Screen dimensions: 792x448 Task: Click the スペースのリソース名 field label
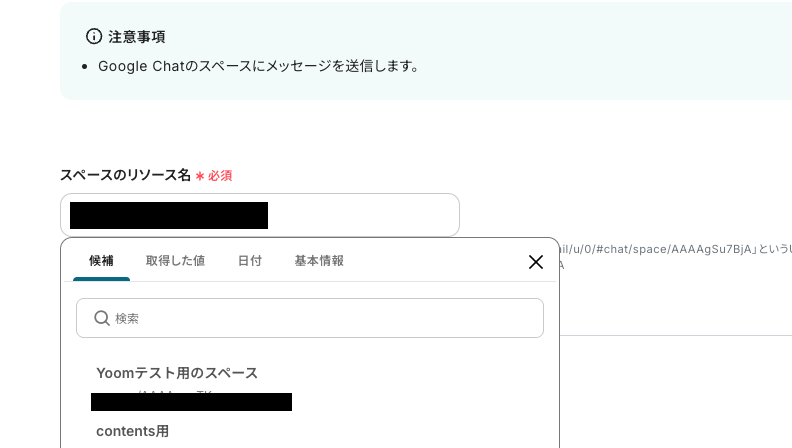[x=125, y=175]
